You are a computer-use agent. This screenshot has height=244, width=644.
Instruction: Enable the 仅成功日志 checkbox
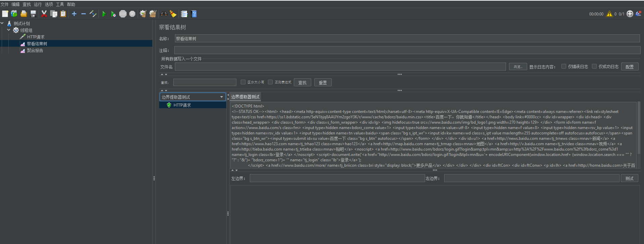[x=594, y=67]
